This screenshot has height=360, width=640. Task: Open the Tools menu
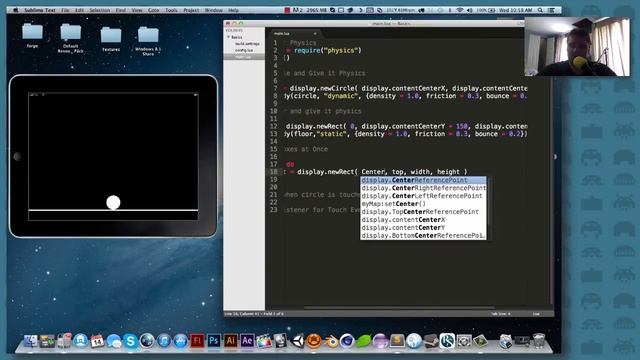(x=171, y=10)
